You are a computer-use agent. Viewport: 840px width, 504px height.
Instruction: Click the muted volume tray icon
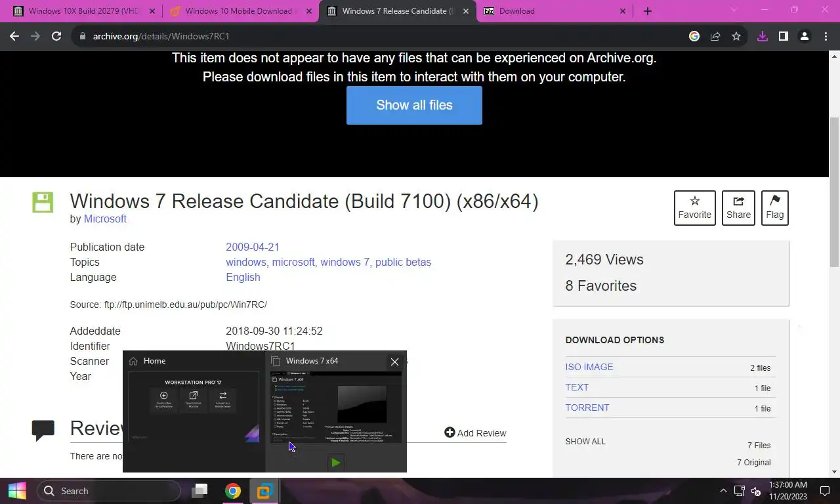click(x=756, y=491)
